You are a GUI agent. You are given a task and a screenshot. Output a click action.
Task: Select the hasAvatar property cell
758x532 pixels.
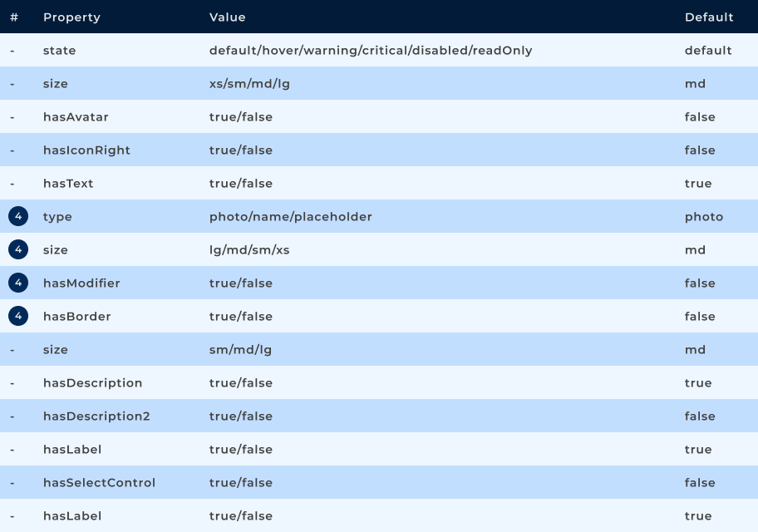pos(76,116)
